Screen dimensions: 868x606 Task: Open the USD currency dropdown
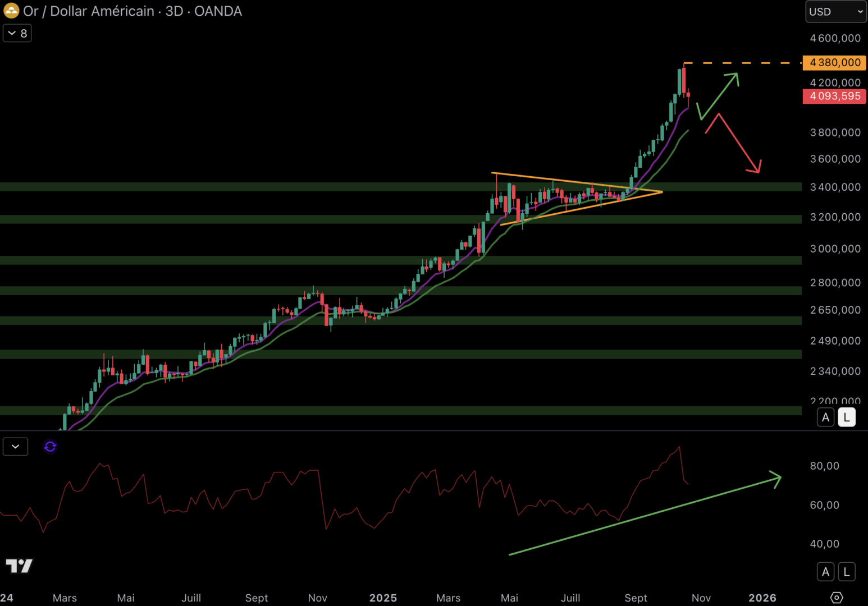click(x=835, y=12)
